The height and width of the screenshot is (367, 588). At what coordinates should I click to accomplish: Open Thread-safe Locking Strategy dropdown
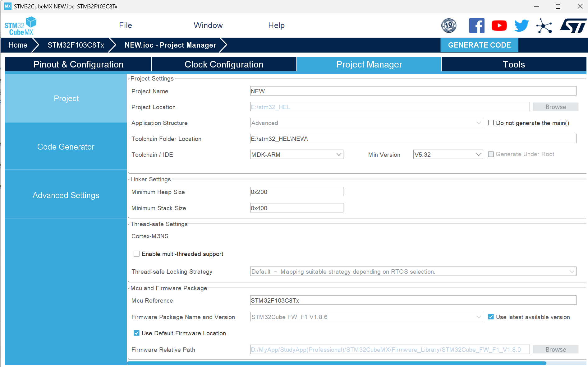tap(413, 272)
